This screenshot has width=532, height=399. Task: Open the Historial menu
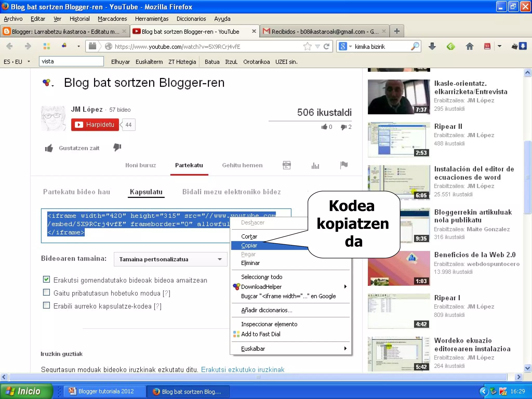pos(79,19)
